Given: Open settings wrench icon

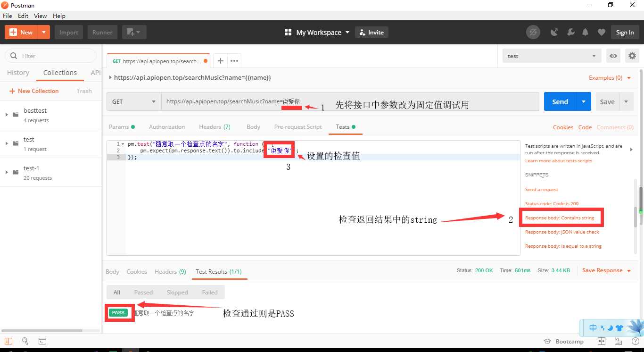Looking at the screenshot, I should coord(570,32).
